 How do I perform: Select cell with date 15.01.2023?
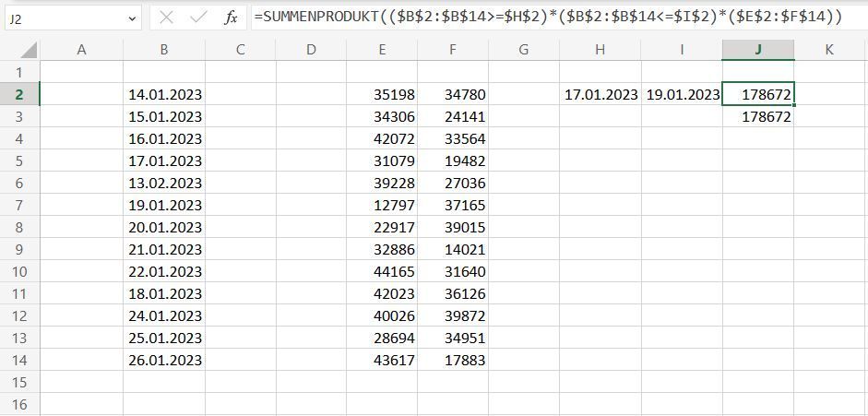[x=164, y=117]
